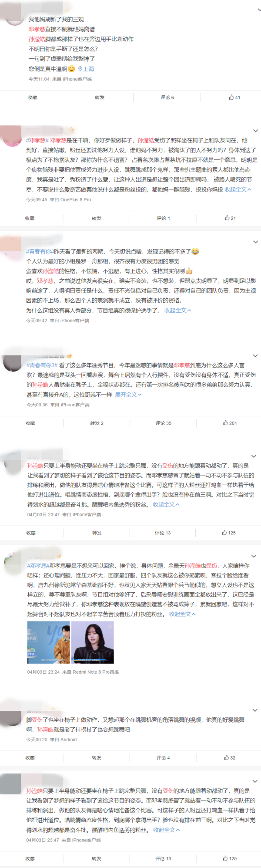The image size is (261, 868).
Task: Collapse OnePlus 8 Pro post via 收起全文
Action: [x=238, y=189]
